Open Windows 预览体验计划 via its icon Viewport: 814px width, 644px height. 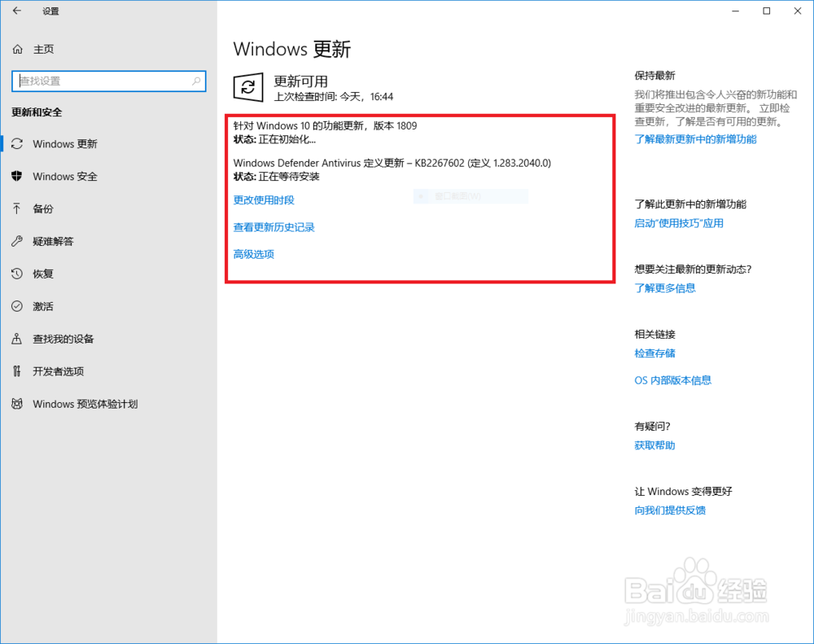click(x=17, y=404)
